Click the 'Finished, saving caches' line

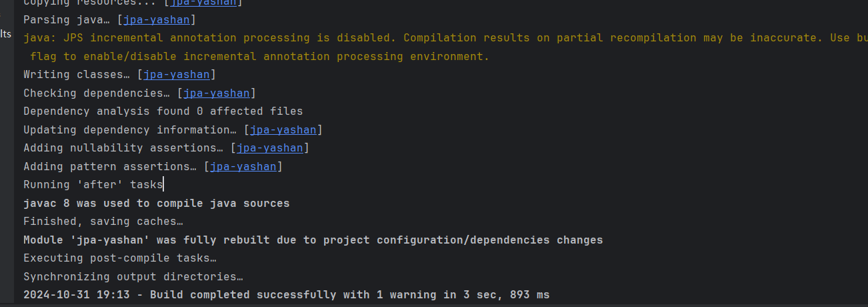click(103, 221)
